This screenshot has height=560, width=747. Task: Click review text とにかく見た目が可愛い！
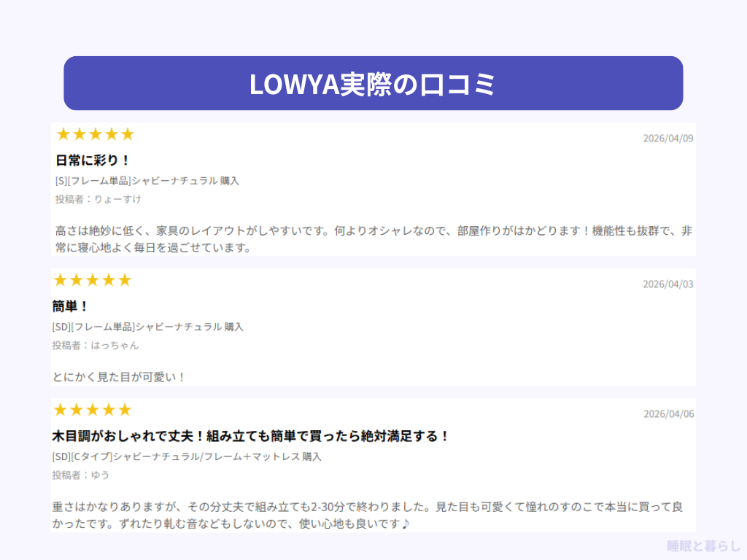[118, 377]
